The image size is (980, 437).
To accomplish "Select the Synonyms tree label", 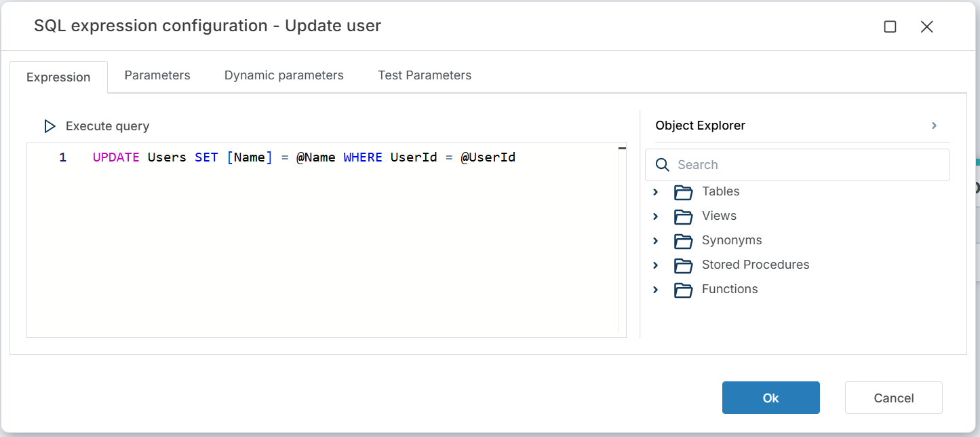I will pyautogui.click(x=732, y=240).
